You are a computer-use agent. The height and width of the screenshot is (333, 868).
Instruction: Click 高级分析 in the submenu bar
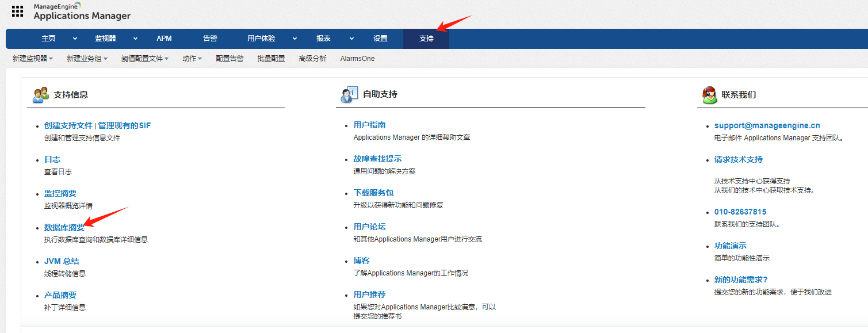point(312,59)
